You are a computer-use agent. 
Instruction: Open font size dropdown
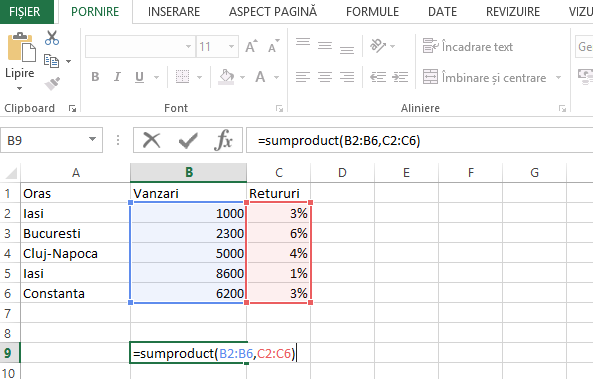point(231,47)
